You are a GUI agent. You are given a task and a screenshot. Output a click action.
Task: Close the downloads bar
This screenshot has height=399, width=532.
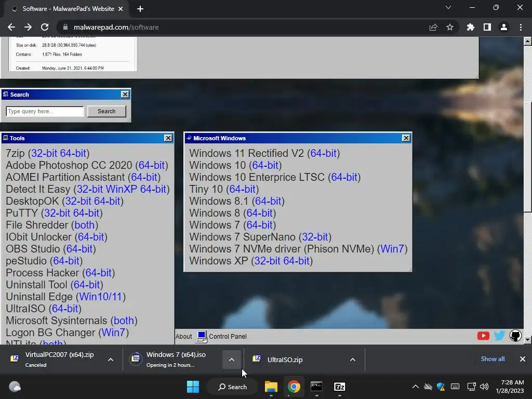[523, 359]
